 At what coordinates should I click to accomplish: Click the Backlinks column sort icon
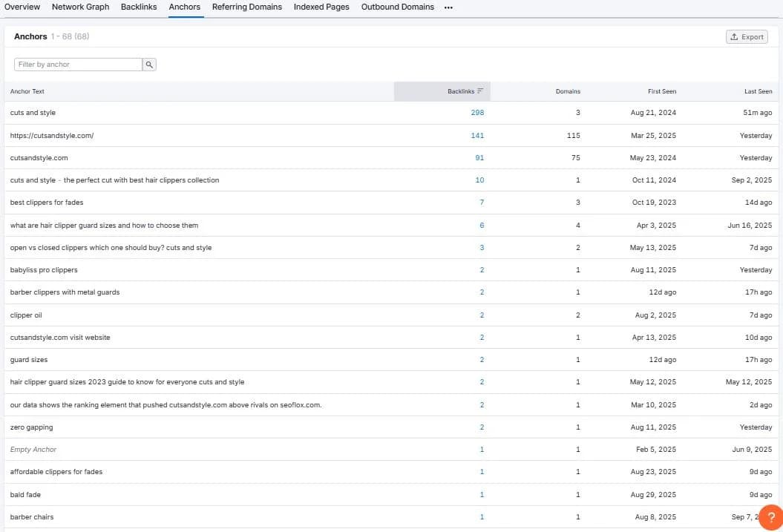pos(480,91)
